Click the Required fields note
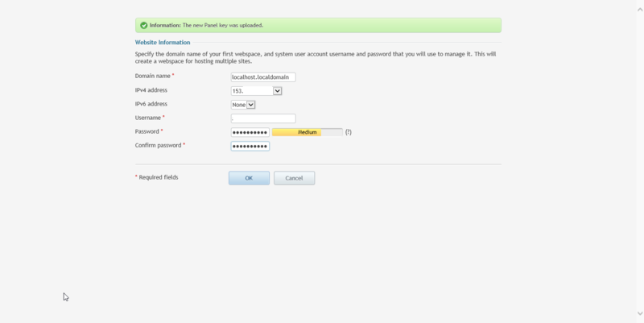The width and height of the screenshot is (644, 323). 156,177
